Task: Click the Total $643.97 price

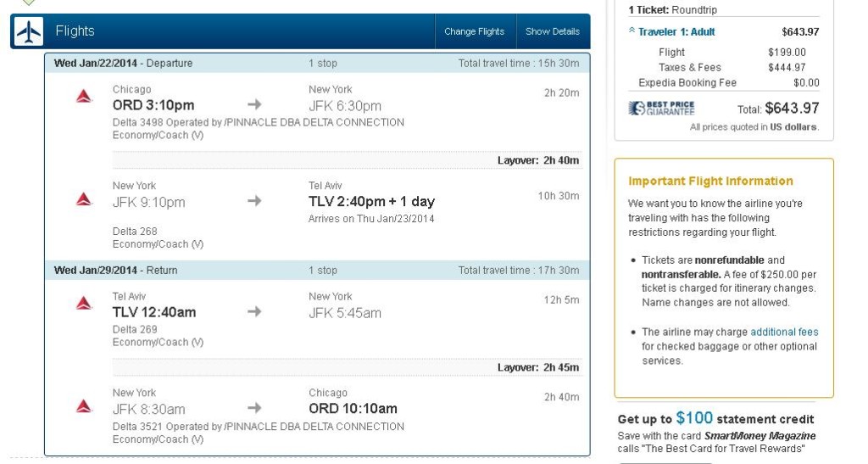Action: pyautogui.click(x=792, y=109)
